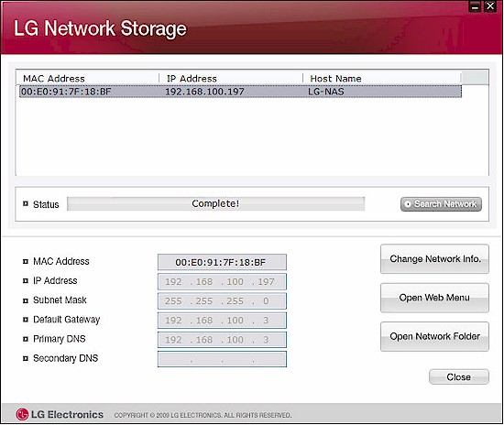Open the Change Network Info. dialog
This screenshot has height=425, width=504.
[x=434, y=259]
